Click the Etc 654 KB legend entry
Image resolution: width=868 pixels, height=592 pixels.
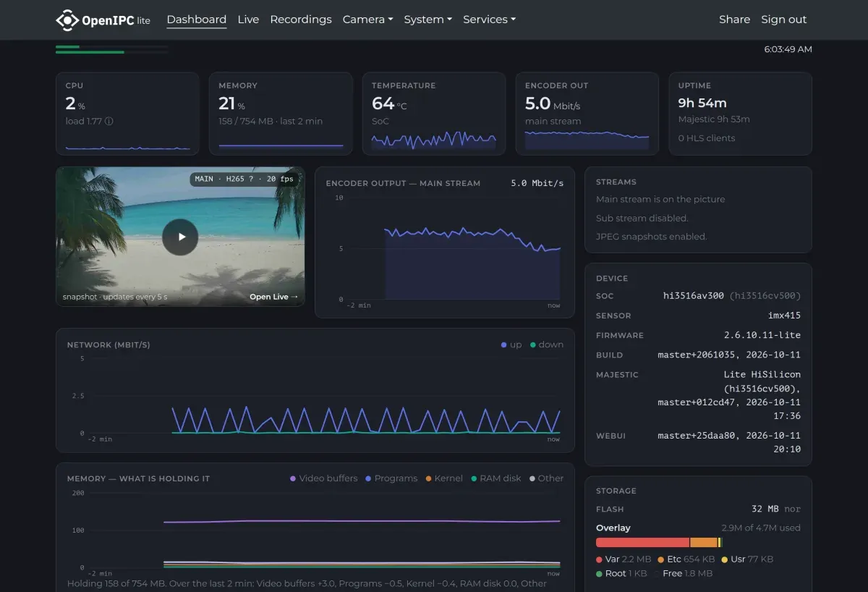[686, 559]
